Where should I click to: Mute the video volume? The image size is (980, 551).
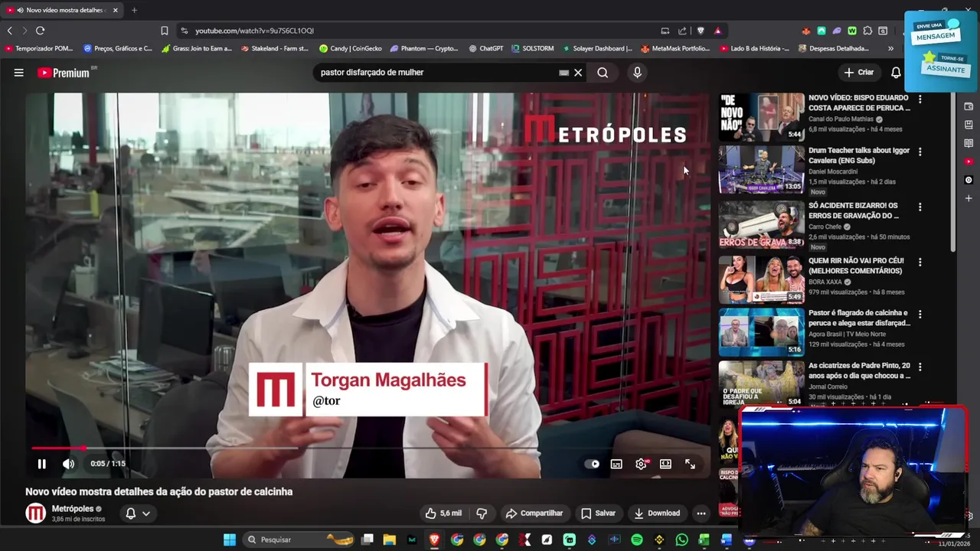[x=68, y=464]
